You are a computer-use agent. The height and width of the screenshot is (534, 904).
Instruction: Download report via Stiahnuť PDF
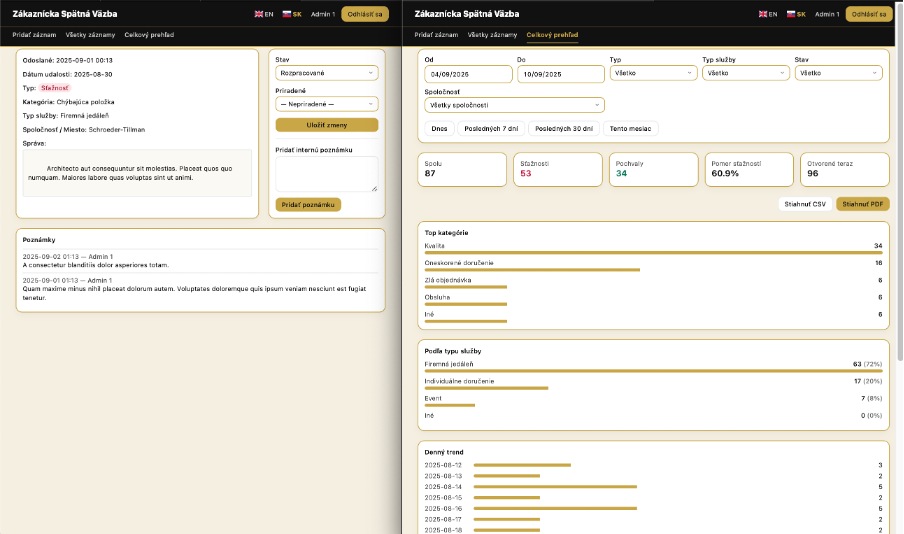(862, 204)
